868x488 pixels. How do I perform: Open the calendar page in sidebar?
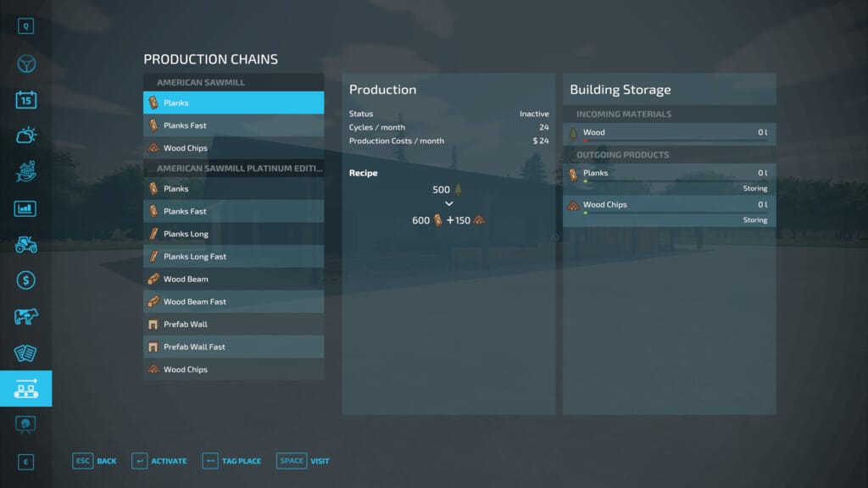pos(25,100)
